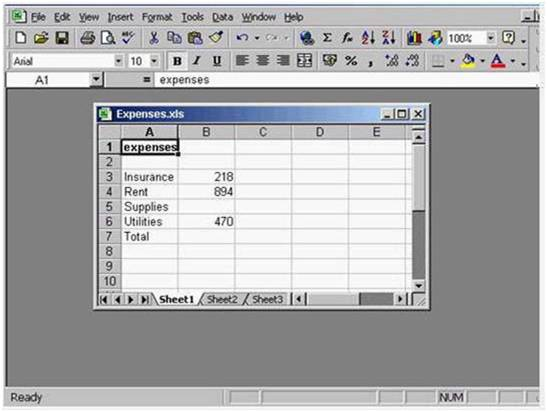Image resolution: width=547 pixels, height=412 pixels.
Task: Click the Open folder icon
Action: (x=41, y=38)
